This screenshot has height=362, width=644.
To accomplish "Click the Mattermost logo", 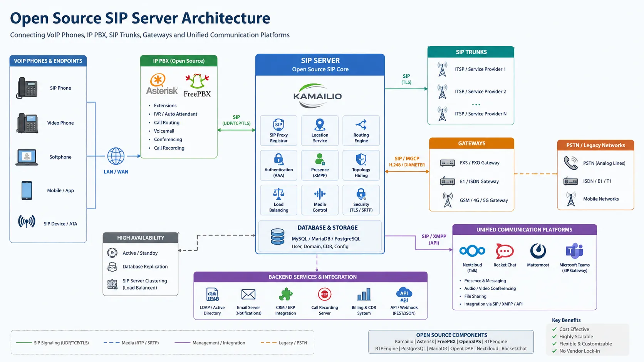I will (538, 251).
